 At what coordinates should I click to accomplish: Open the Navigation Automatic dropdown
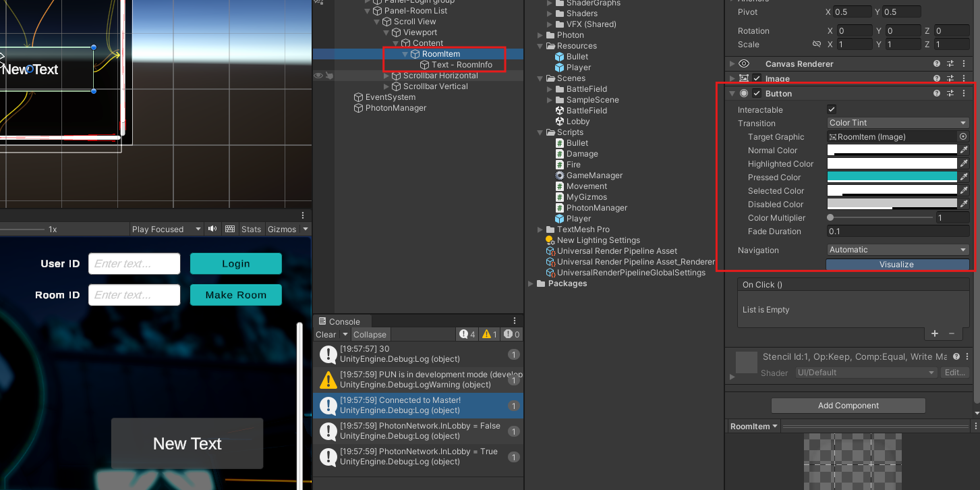(898, 250)
